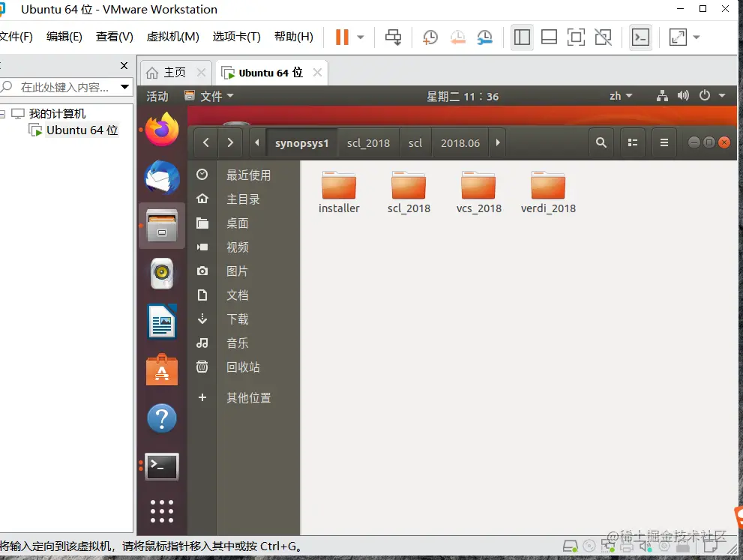Select synopsys1 in the path bar
Viewport: 743px width, 560px height.
click(x=302, y=143)
